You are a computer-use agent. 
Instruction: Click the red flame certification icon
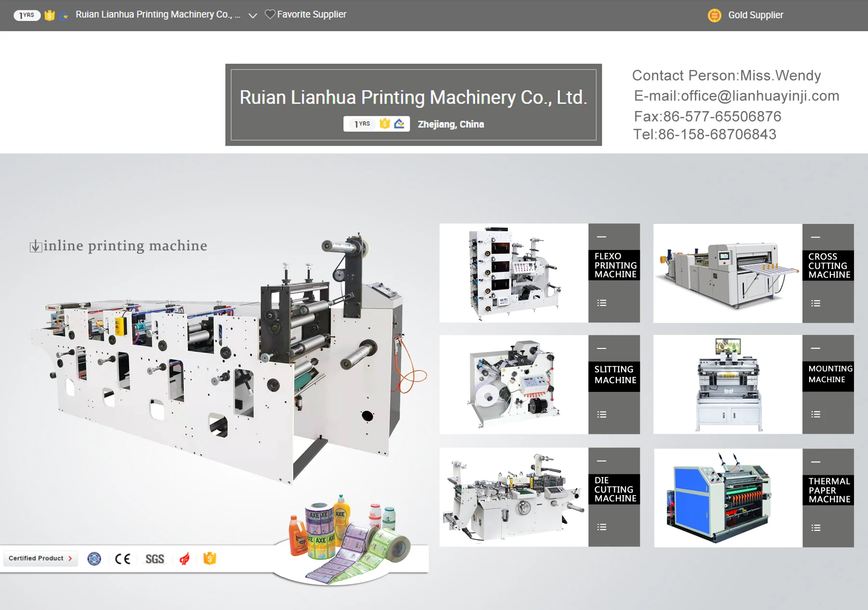(x=184, y=559)
